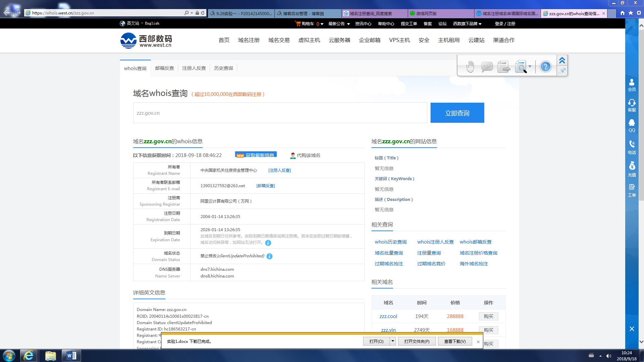Contact 客服 via the headset icon

[632, 105]
